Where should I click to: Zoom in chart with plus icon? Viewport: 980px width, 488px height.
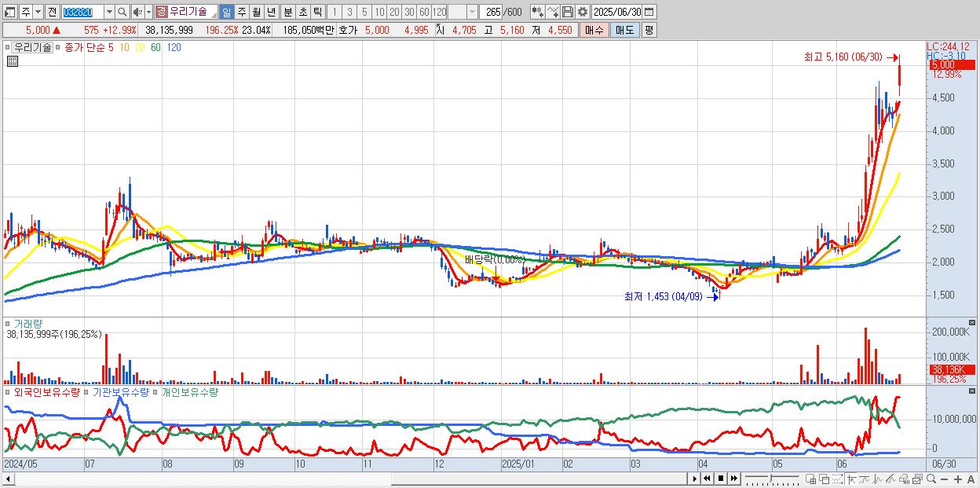(x=958, y=479)
